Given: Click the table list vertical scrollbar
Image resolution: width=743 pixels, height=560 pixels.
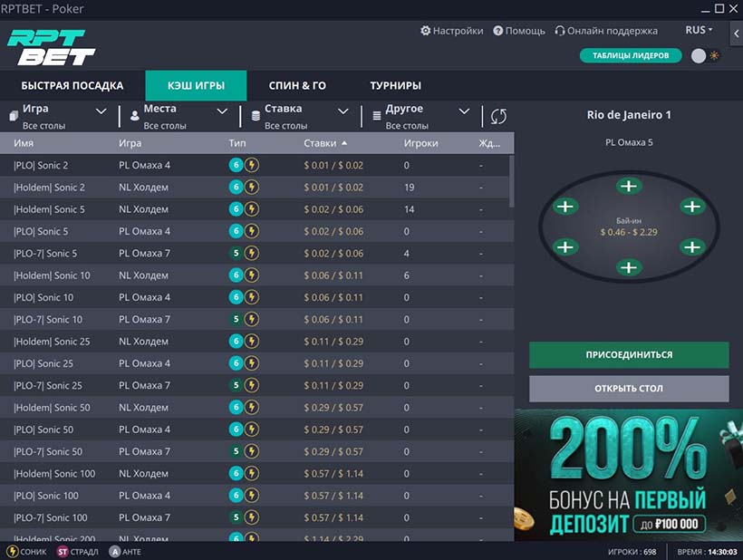Looking at the screenshot, I should pos(511,182).
